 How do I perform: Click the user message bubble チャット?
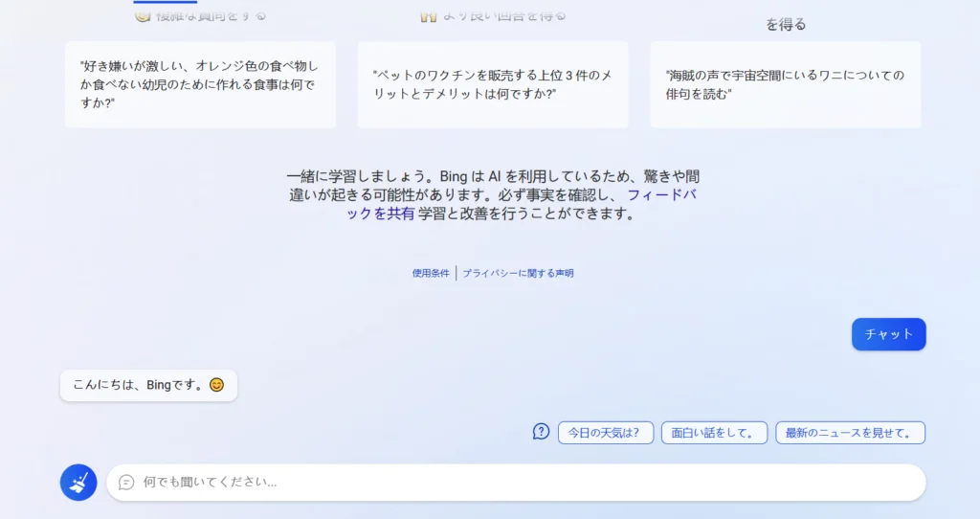889,334
